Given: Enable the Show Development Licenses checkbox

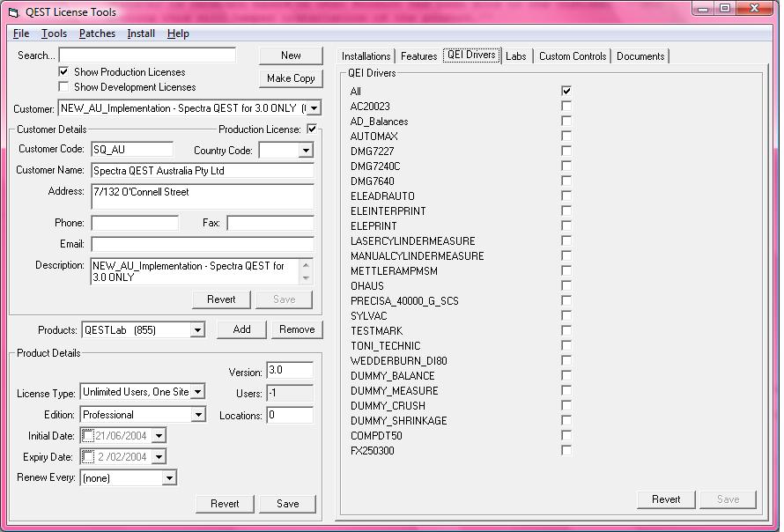Looking at the screenshot, I should [63, 87].
